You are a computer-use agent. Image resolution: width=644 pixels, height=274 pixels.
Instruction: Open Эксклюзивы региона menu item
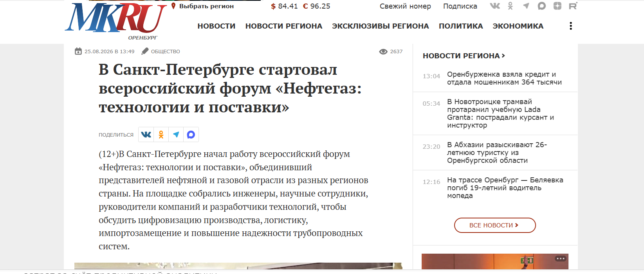tap(381, 26)
